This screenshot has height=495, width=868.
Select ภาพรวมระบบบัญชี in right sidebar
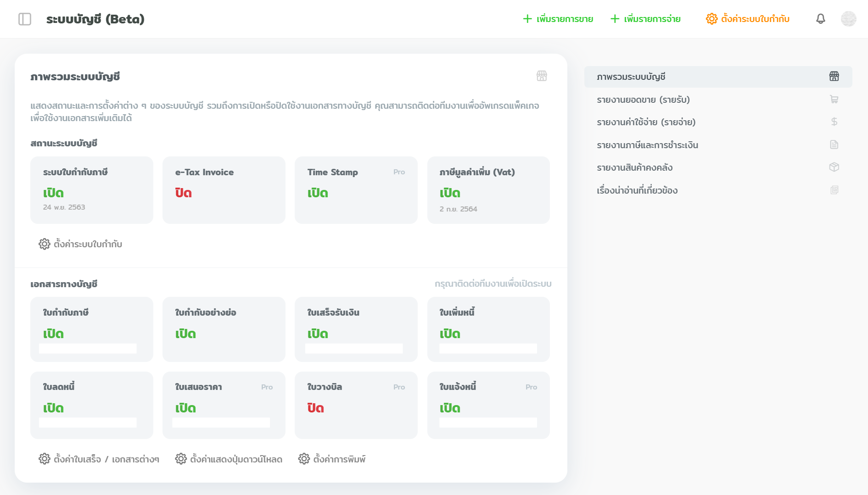click(631, 77)
